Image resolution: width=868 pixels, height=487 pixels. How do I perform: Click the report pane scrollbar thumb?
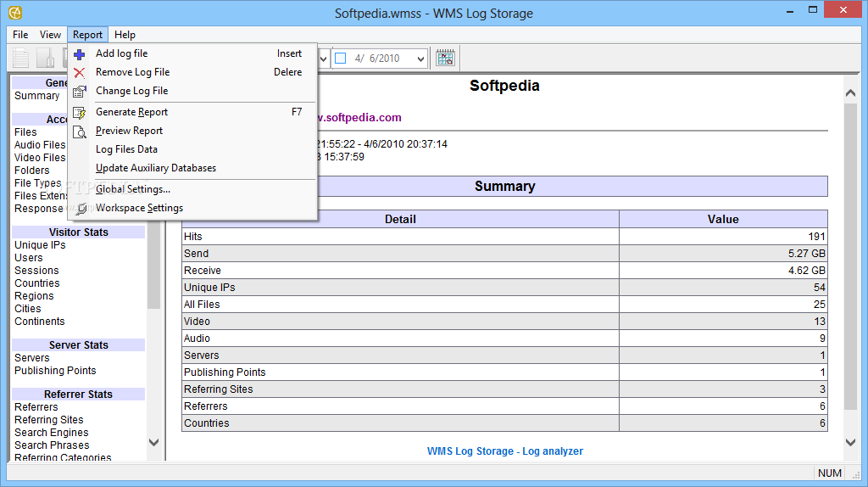(851, 256)
